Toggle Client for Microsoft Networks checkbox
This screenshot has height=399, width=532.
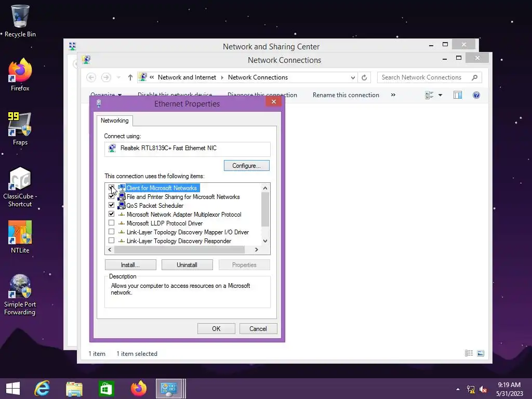point(111,187)
